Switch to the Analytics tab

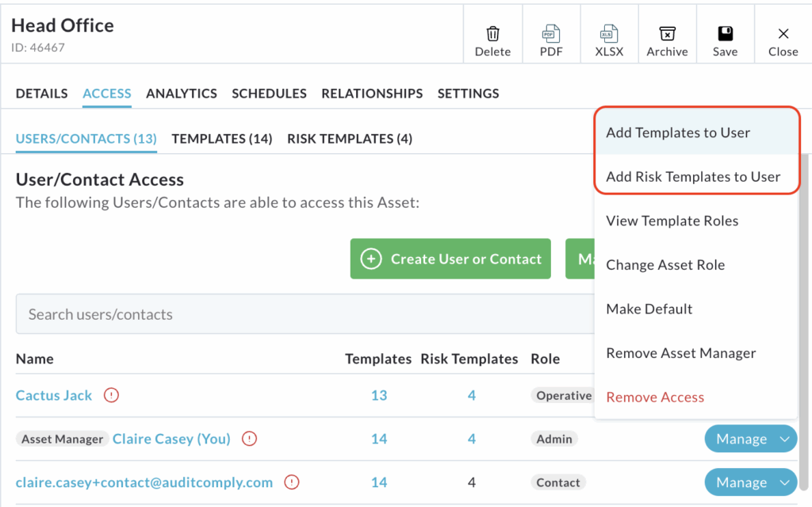(x=182, y=94)
